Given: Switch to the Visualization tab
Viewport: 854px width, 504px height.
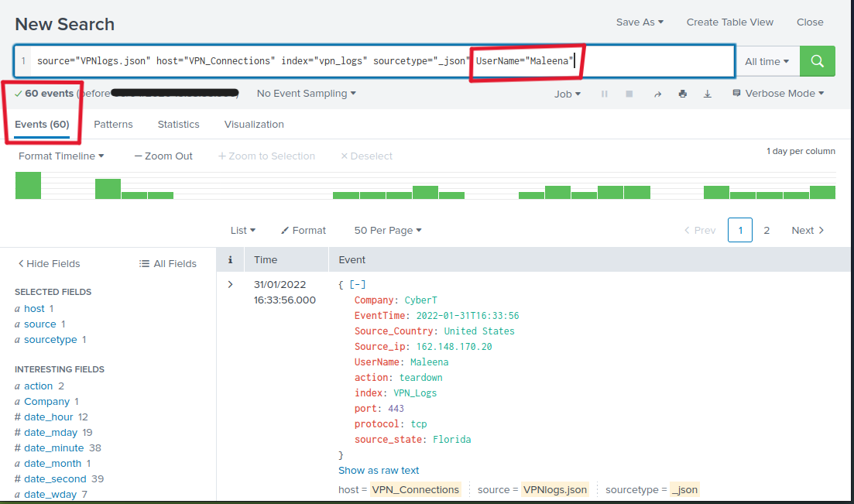Looking at the screenshot, I should (x=254, y=124).
